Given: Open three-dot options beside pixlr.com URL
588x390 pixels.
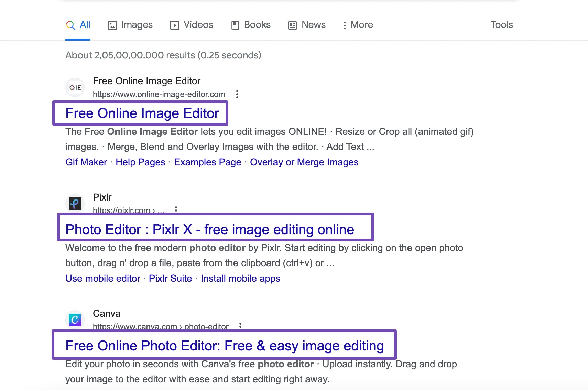Looking at the screenshot, I should click(x=176, y=209).
